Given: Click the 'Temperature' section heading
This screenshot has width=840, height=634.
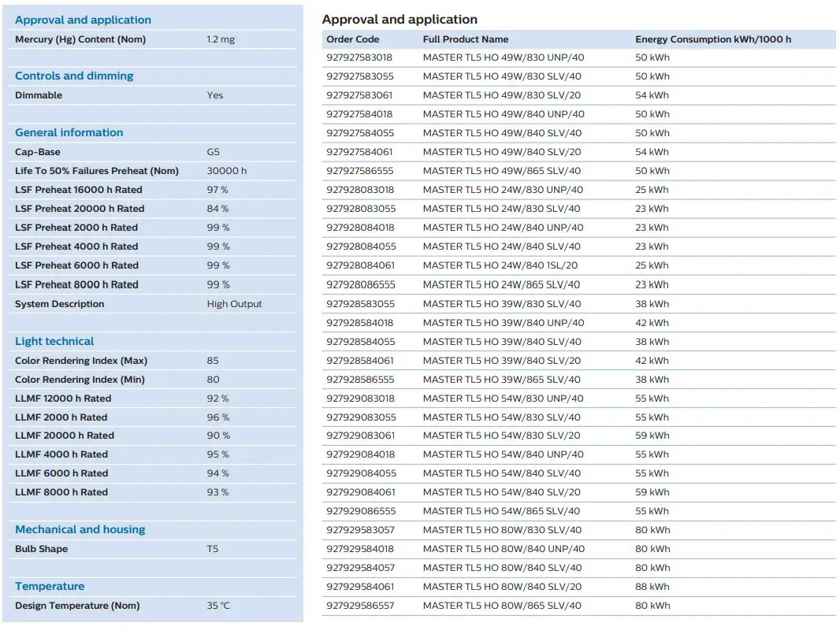Looking at the screenshot, I should [50, 586].
